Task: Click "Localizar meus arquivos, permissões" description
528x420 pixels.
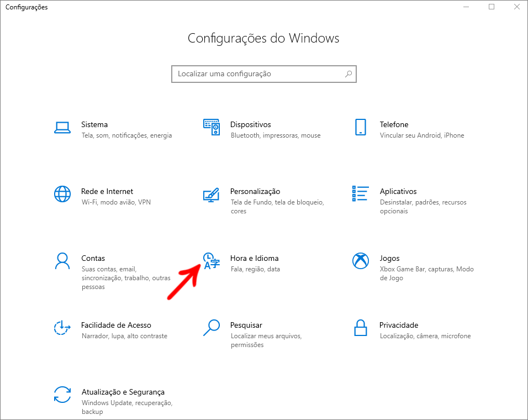Action: [266, 340]
